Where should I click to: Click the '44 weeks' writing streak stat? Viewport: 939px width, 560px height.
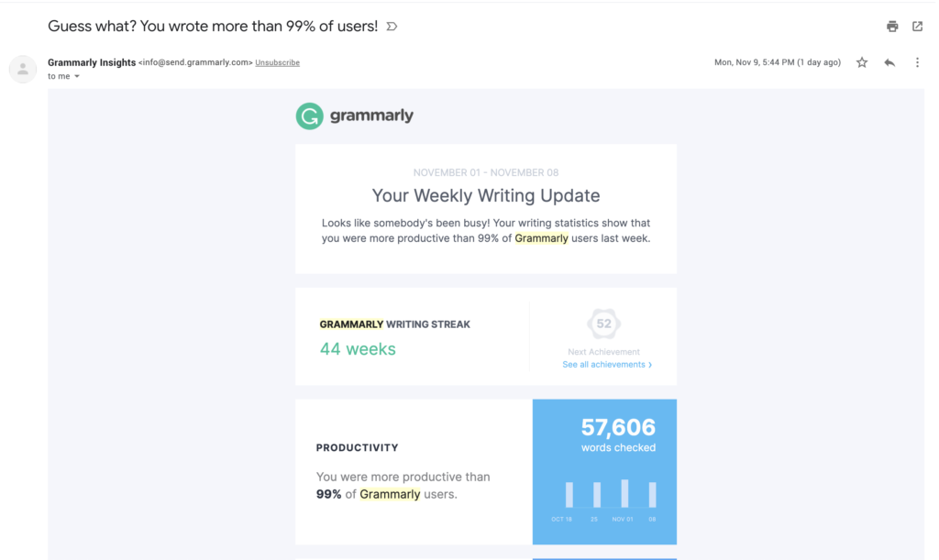click(358, 349)
